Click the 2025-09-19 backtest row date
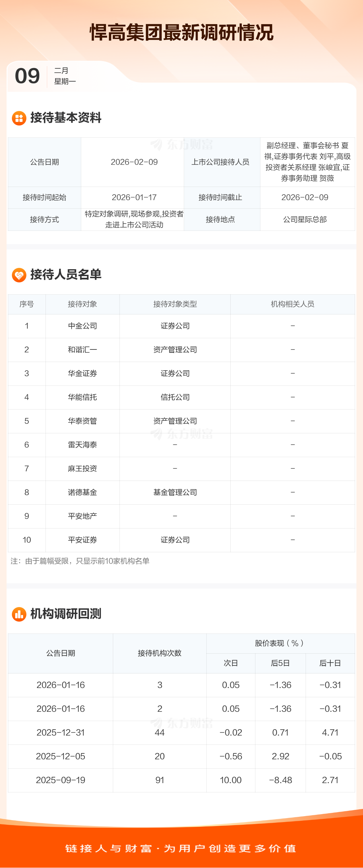The width and height of the screenshot is (363, 868). [x=61, y=780]
